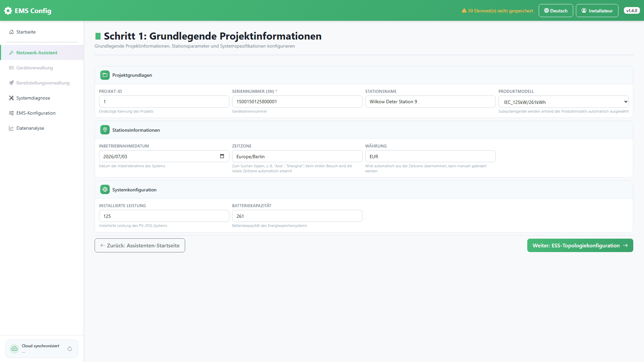This screenshot has width=644, height=362.
Task: Click into the Zeitzone field Europe/Berlin
Action: 297,156
